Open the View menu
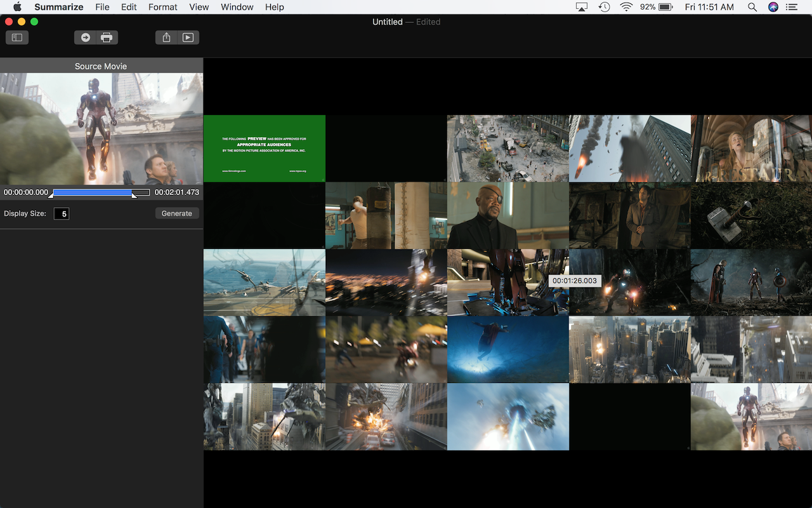Viewport: 812px width, 508px height. pos(199,7)
